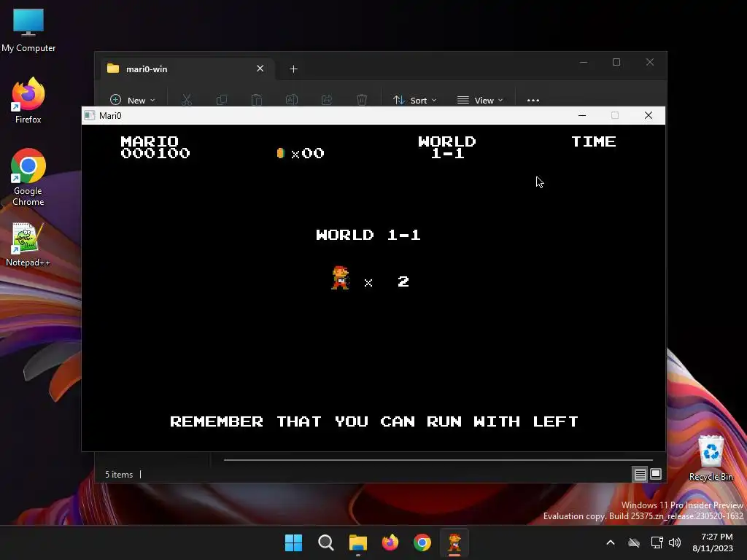Viewport: 747px width, 560px height.
Task: Open the Recycle Bin on desktop
Action: [x=711, y=458]
